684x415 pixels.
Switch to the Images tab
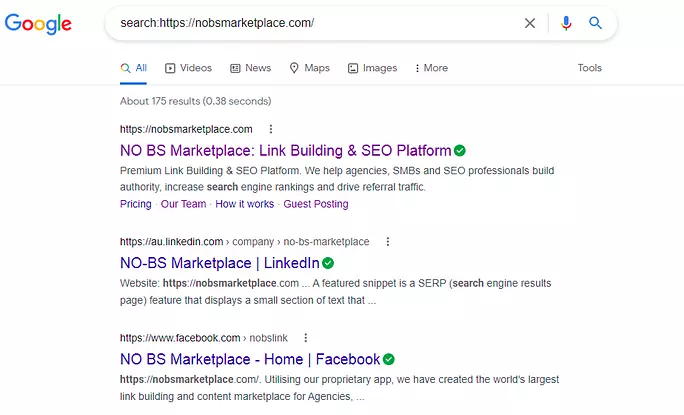pos(372,68)
